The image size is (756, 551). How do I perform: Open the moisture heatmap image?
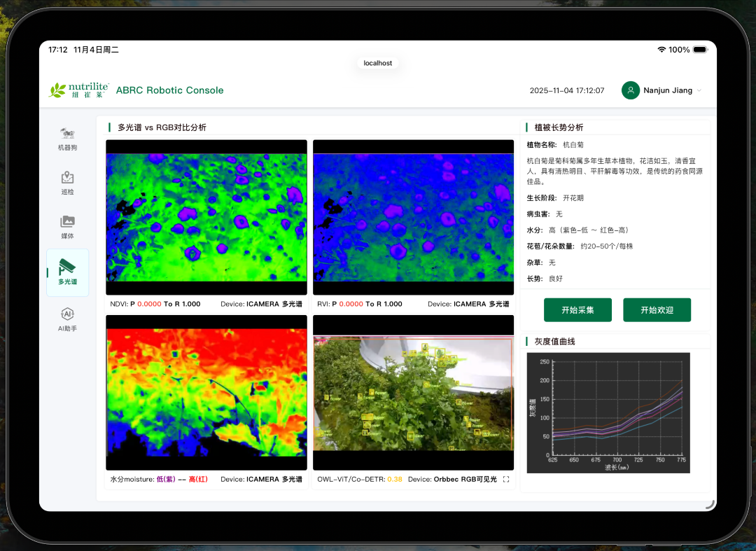point(206,392)
